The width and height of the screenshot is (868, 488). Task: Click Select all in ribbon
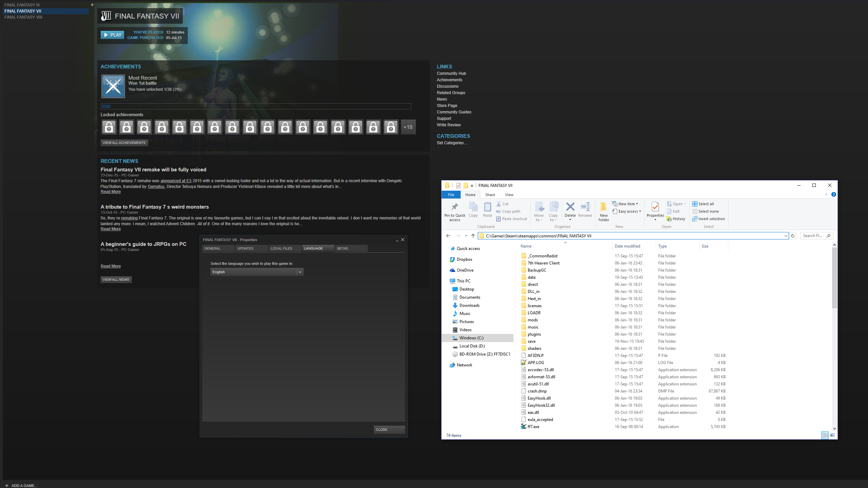pyautogui.click(x=703, y=204)
